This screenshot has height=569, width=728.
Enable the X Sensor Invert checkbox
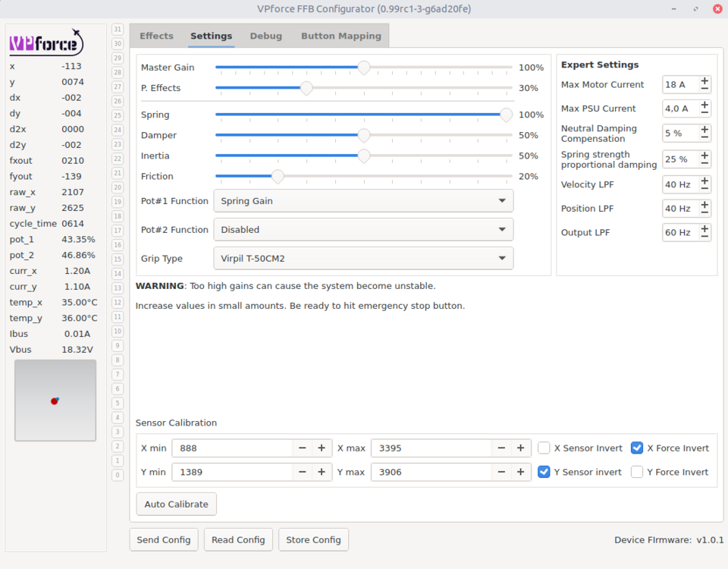[x=544, y=448]
